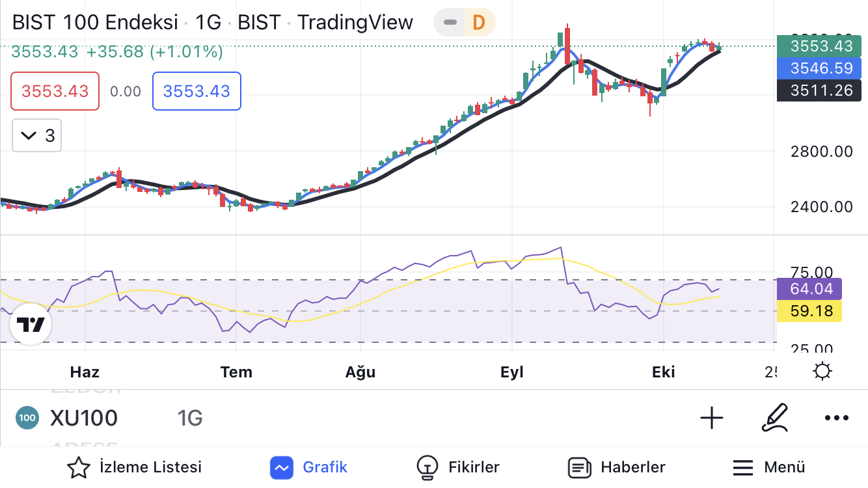Viewport: 868px width, 488px height.
Task: Click the 2400.00 price axis label
Action: point(822,207)
